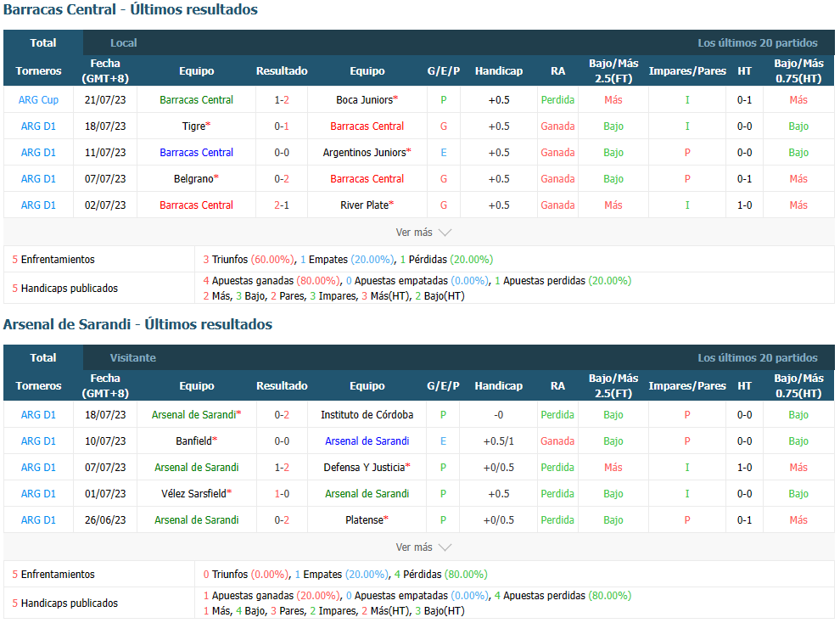
Task: Click HT score 0-1 in Platense row
Action: pyautogui.click(x=745, y=520)
